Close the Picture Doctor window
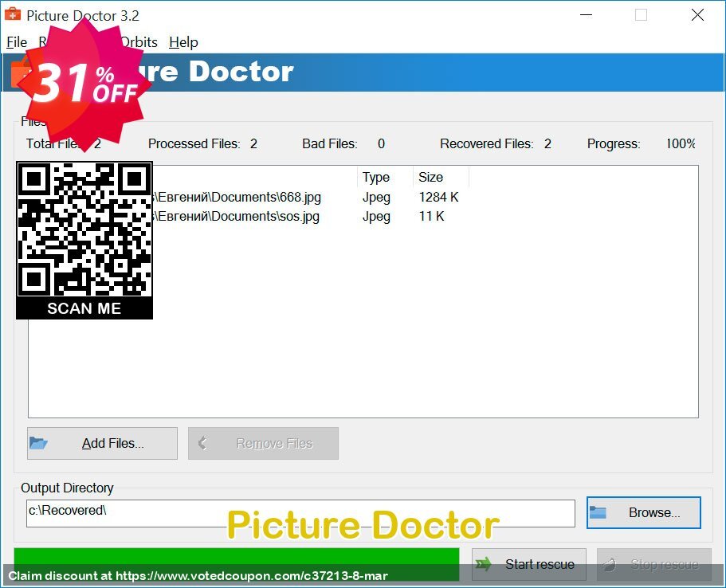 click(697, 15)
